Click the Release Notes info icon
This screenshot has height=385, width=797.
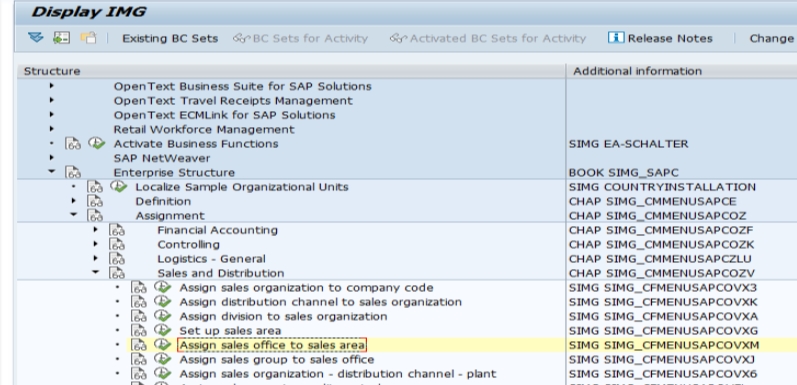click(616, 38)
